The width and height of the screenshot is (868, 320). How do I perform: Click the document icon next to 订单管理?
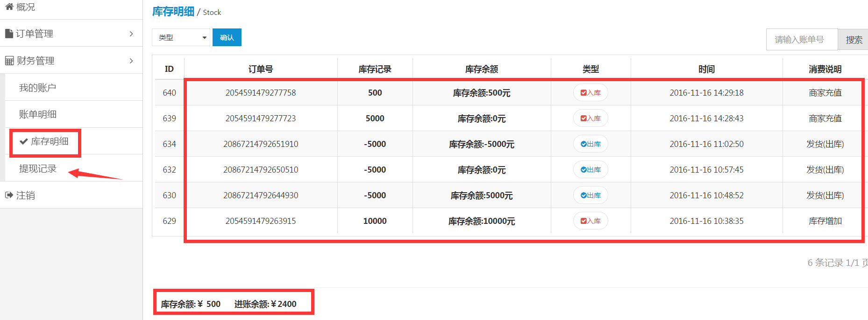pos(9,34)
